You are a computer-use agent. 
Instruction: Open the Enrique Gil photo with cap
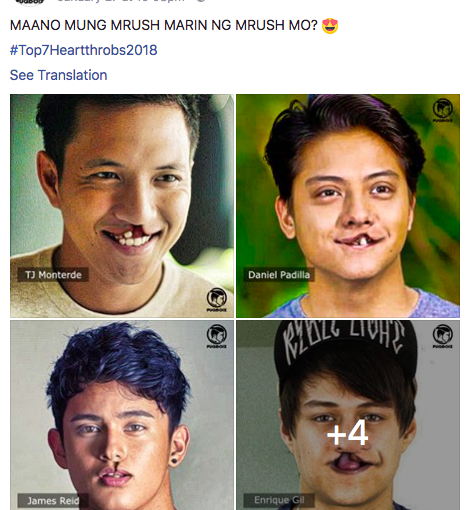[x=348, y=415]
